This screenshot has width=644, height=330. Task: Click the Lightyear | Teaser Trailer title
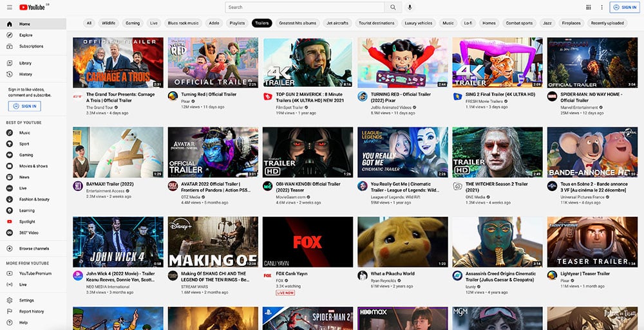point(585,274)
